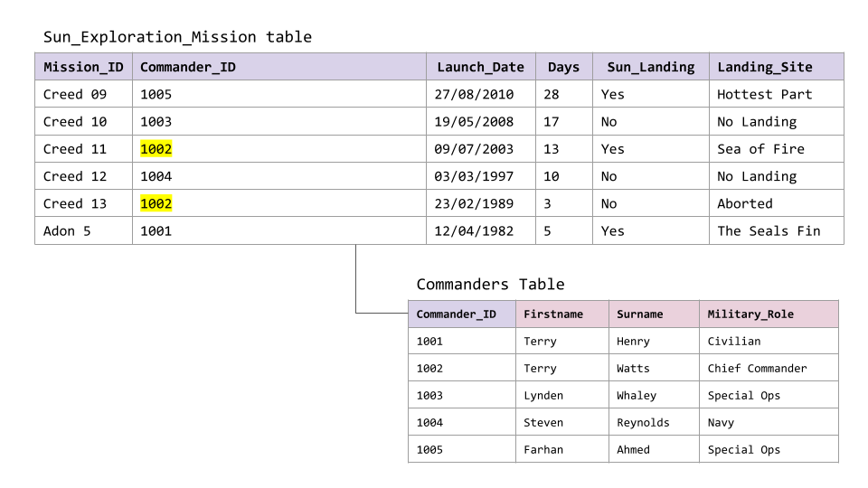
Task: Click the Creed 09 mission cell
Action: tap(83, 94)
